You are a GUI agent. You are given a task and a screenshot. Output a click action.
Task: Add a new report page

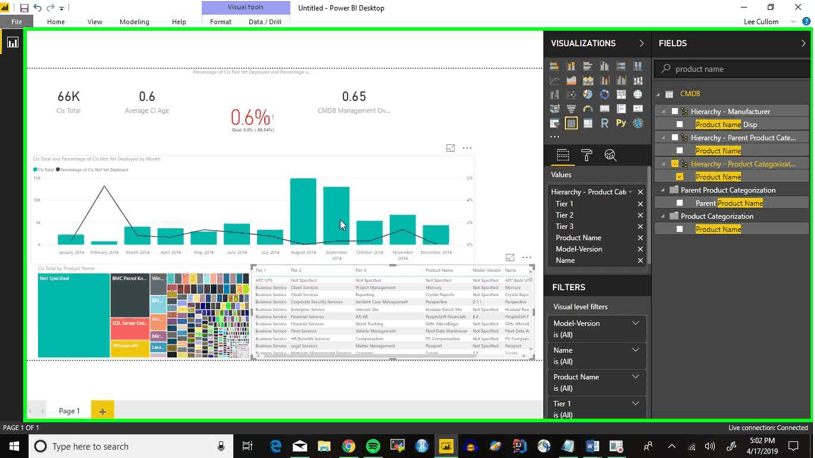point(102,411)
